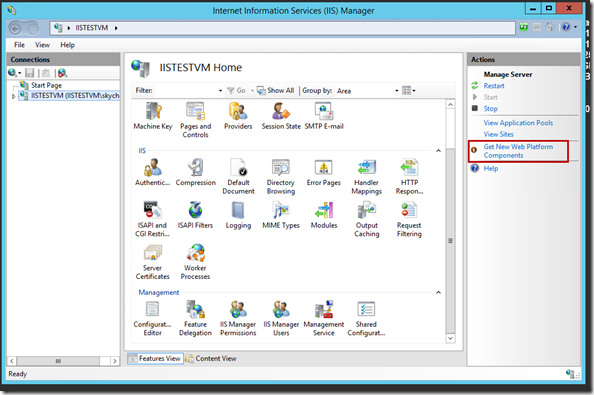The width and height of the screenshot is (594, 395).
Task: Expand the address bar arrow after IISTESTVM
Action: 116,28
